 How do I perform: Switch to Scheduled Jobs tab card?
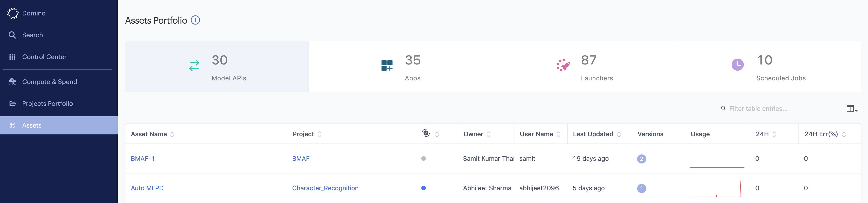[x=769, y=67]
